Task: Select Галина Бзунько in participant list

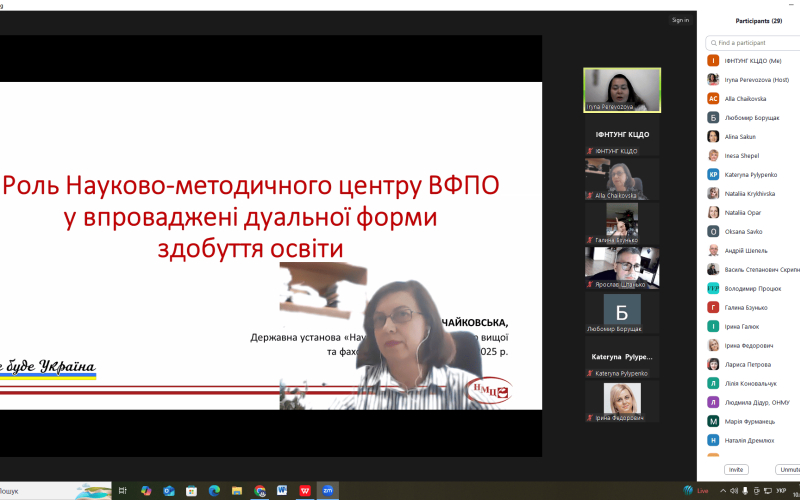Action: coord(753,308)
